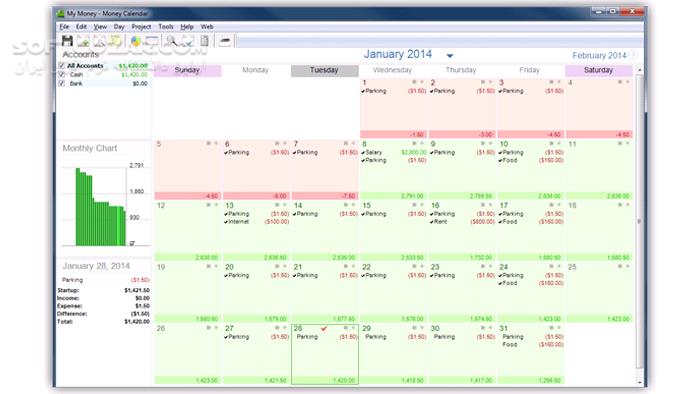
Task: Click the small square icon on day 22
Action: click(414, 266)
